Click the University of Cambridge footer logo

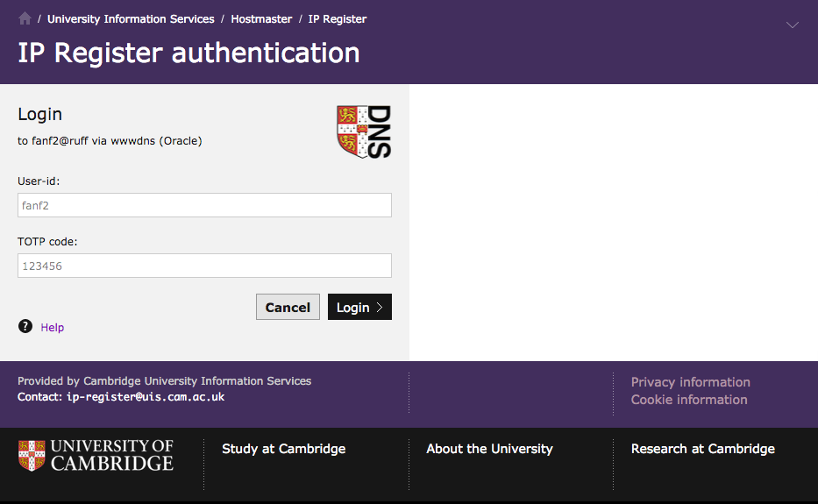pyautogui.click(x=96, y=456)
